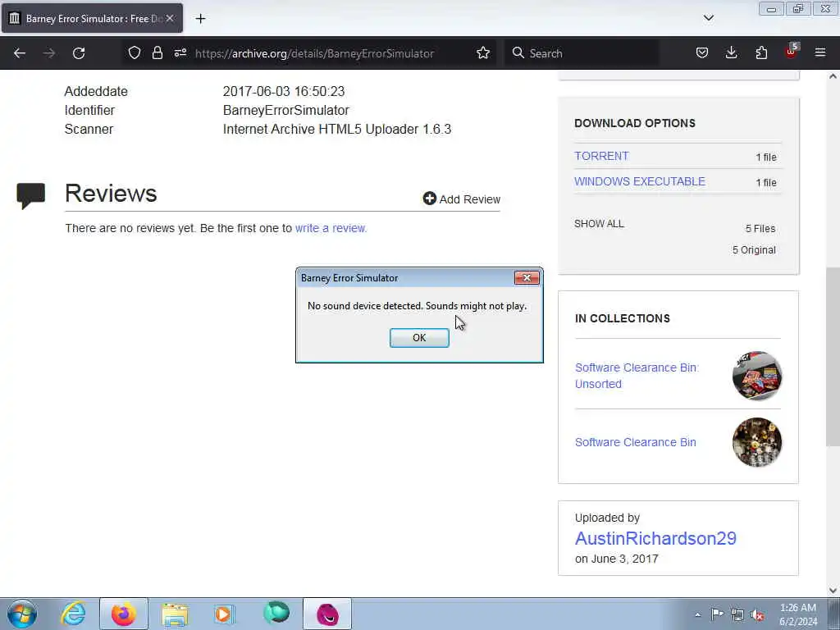Open Windows Explorer folder from taskbar

[175, 614]
